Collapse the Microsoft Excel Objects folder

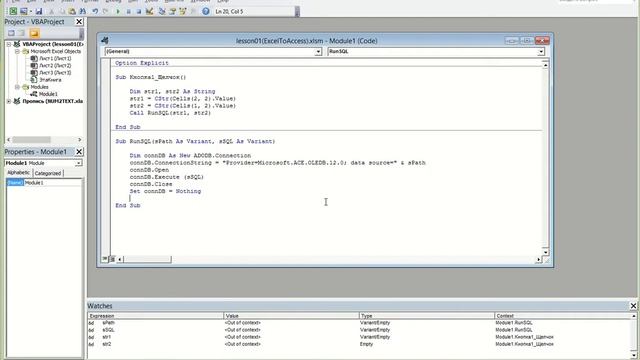click(17, 51)
